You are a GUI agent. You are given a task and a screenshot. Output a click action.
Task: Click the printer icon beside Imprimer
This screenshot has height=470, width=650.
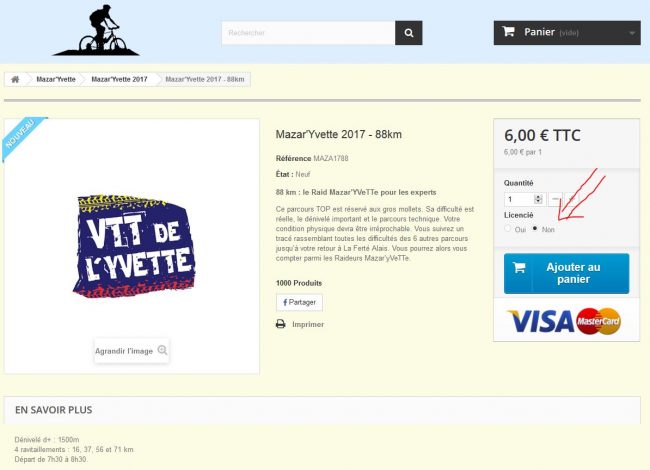point(281,324)
